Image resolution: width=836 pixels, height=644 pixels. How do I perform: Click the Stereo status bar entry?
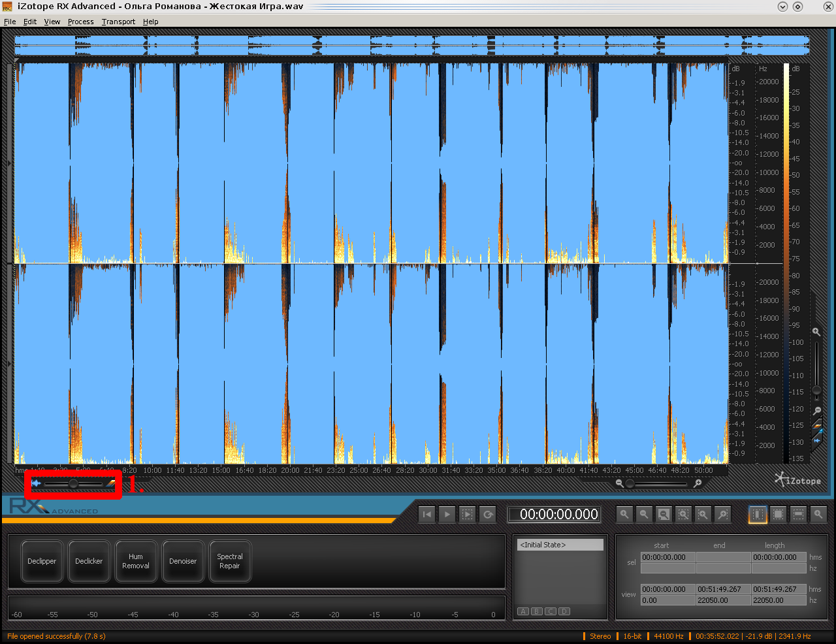[x=600, y=636]
